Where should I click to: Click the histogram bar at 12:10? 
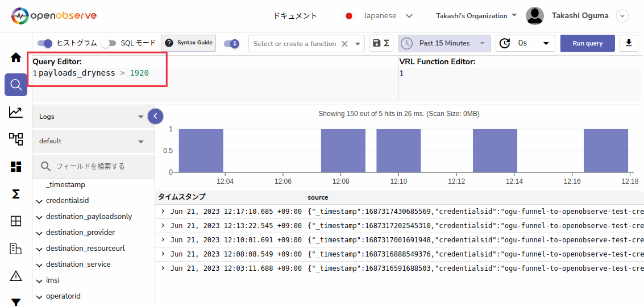click(398, 151)
